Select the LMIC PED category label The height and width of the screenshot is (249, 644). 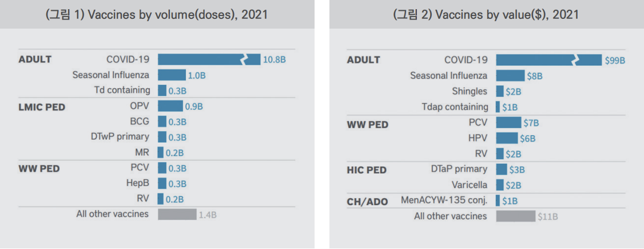coord(42,108)
